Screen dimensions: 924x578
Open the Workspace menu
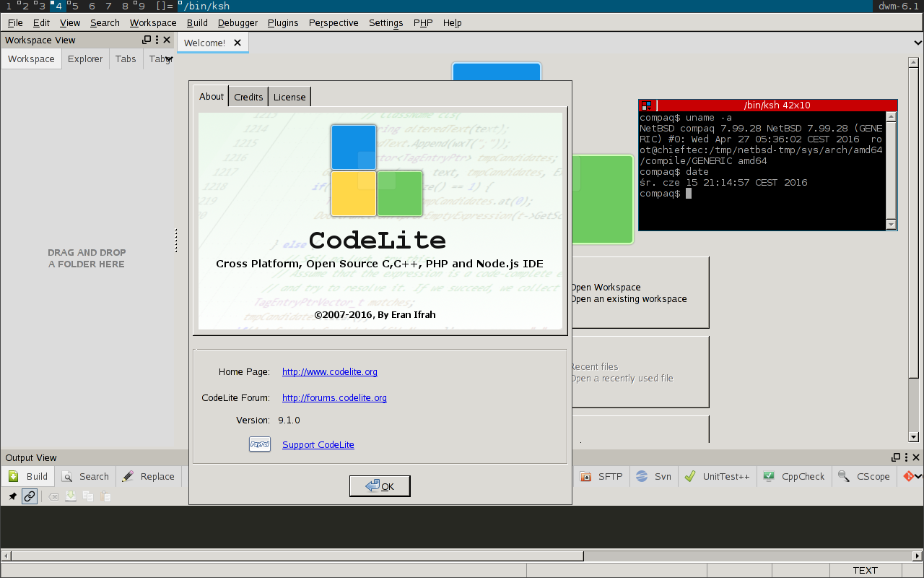[153, 22]
